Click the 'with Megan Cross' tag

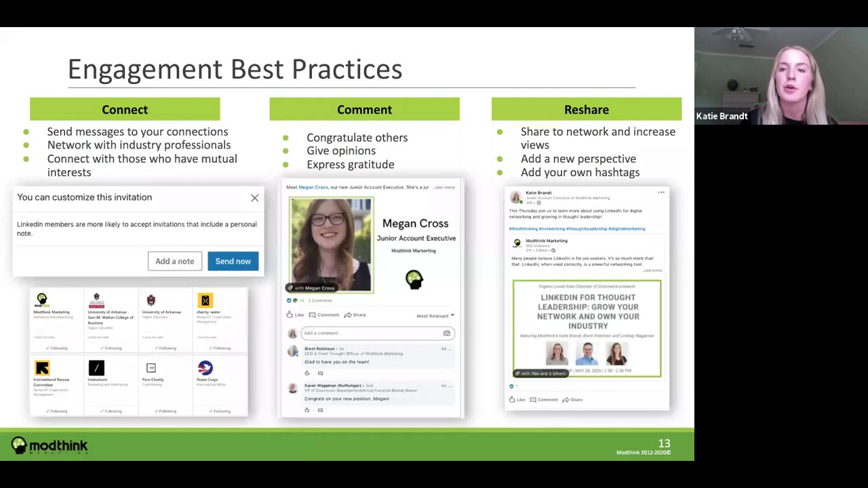[311, 288]
